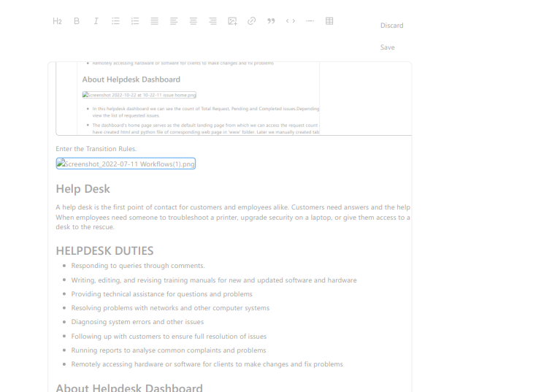Add a hyperlink using link icon
The width and height of the screenshot is (544, 392).
pyautogui.click(x=252, y=21)
